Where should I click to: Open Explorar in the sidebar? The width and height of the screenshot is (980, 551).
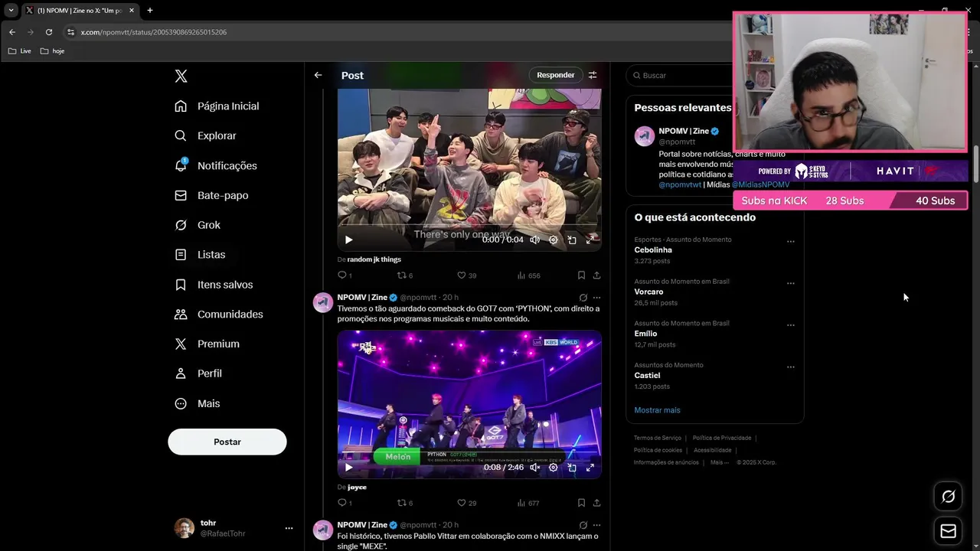tap(205, 135)
